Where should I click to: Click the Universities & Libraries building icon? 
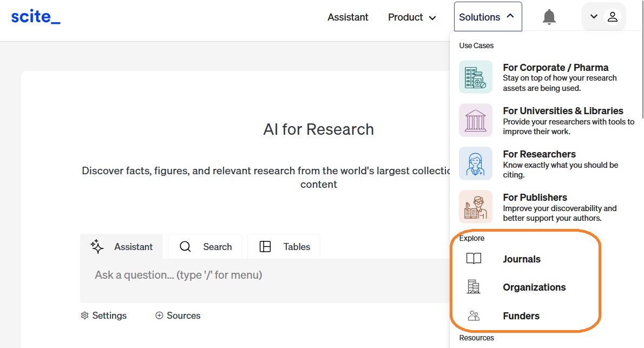point(475,120)
